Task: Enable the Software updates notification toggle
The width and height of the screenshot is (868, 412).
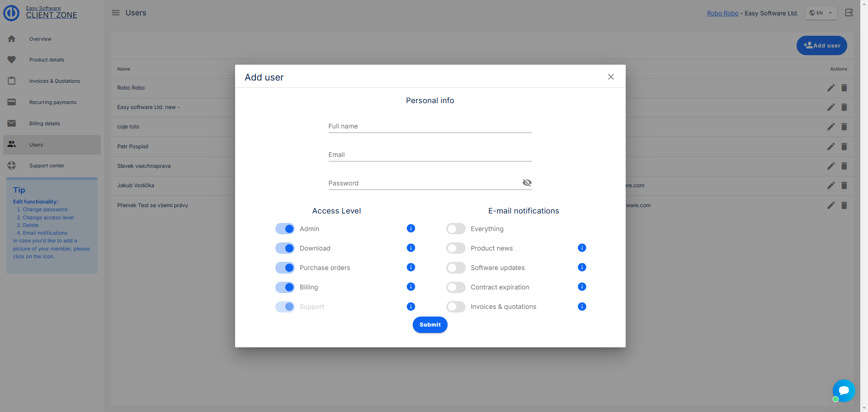Action: tap(456, 268)
